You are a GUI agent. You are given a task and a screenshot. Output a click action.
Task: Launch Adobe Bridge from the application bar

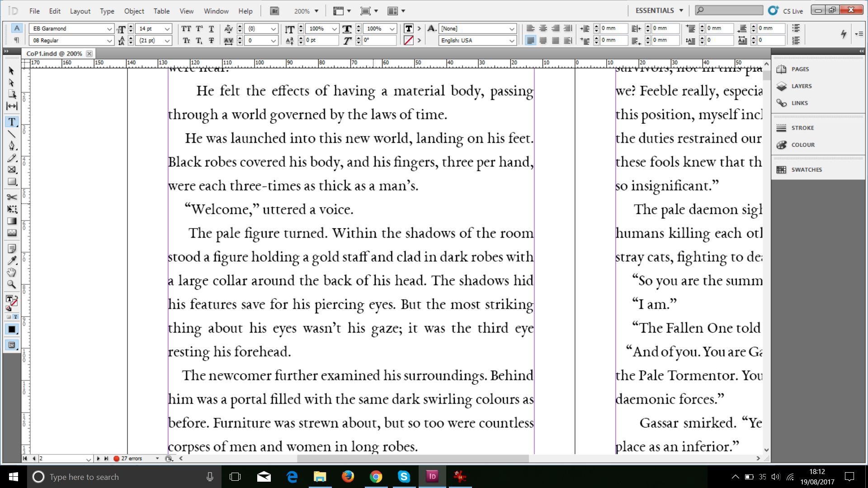[274, 10]
